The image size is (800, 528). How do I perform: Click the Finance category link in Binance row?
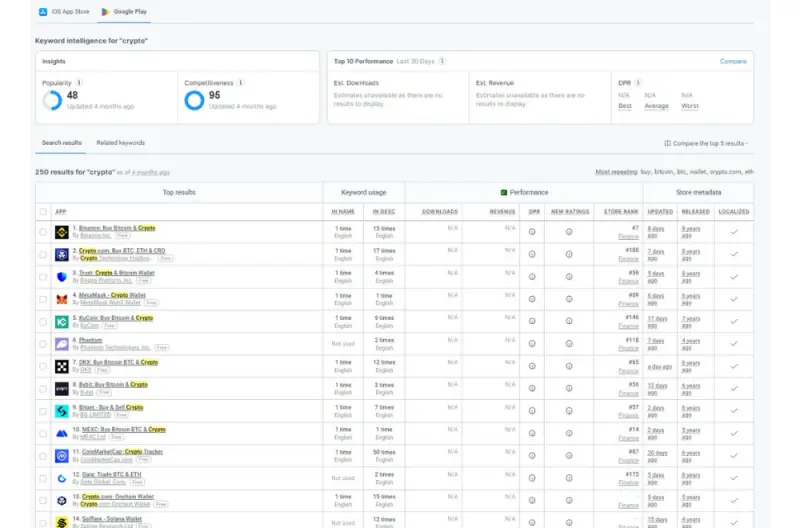point(629,237)
